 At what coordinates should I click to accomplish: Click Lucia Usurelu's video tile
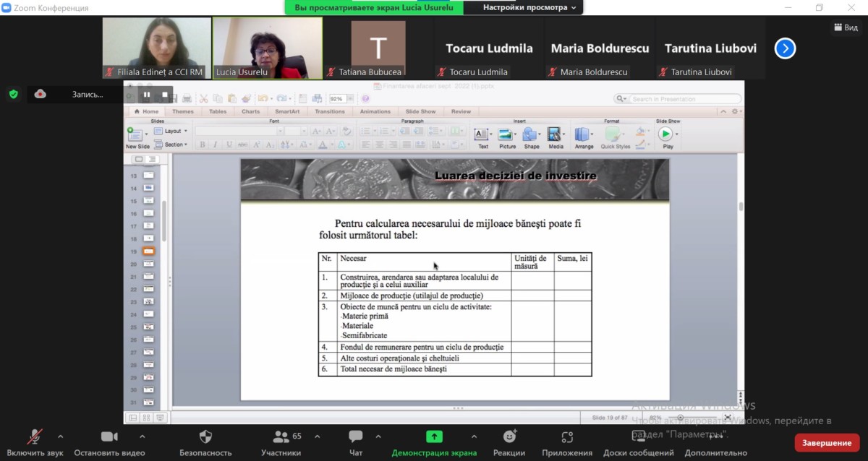[268, 48]
